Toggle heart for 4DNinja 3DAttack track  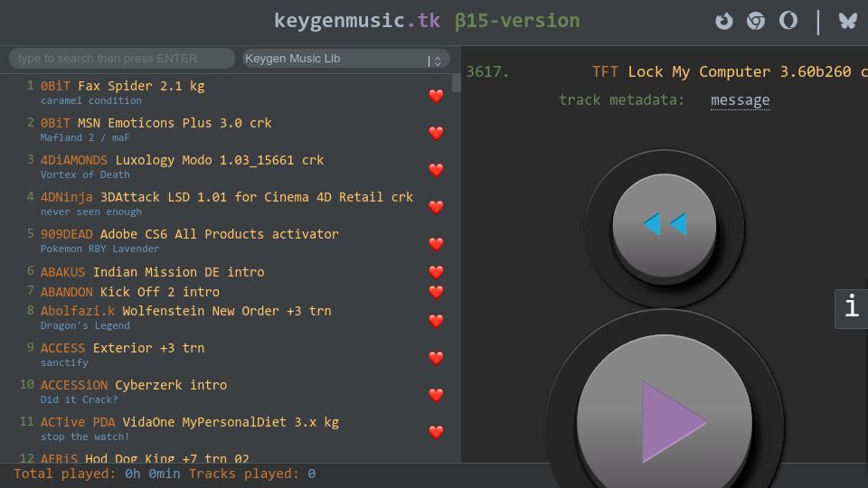pyautogui.click(x=436, y=207)
